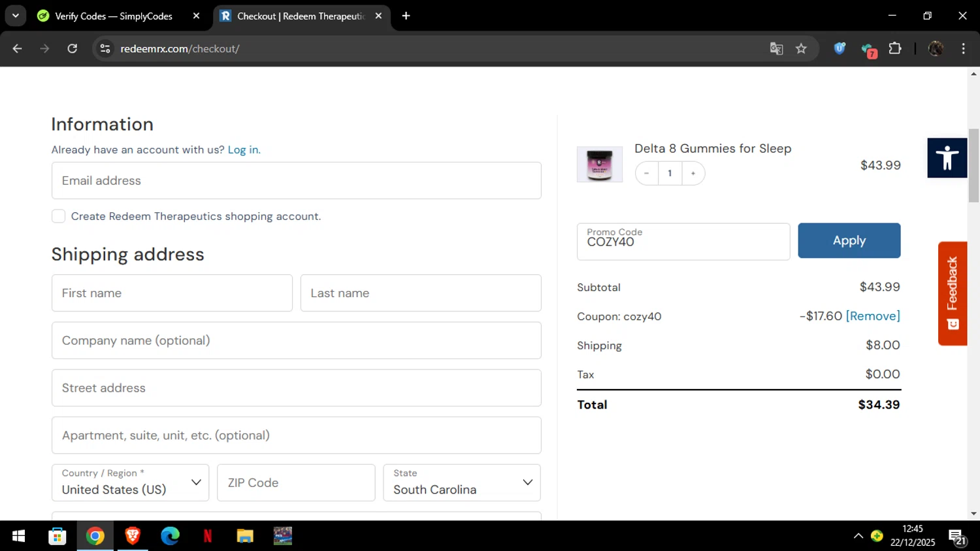Expand the State dropdown
The image size is (980, 551).
tap(462, 483)
